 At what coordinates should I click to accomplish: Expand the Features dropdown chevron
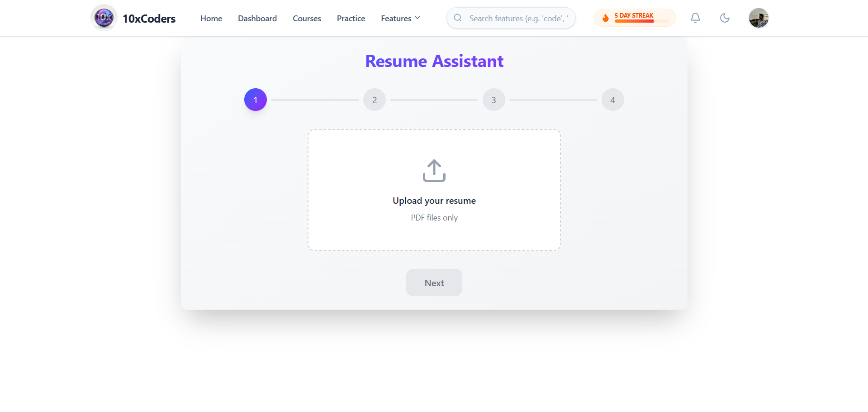tap(417, 18)
